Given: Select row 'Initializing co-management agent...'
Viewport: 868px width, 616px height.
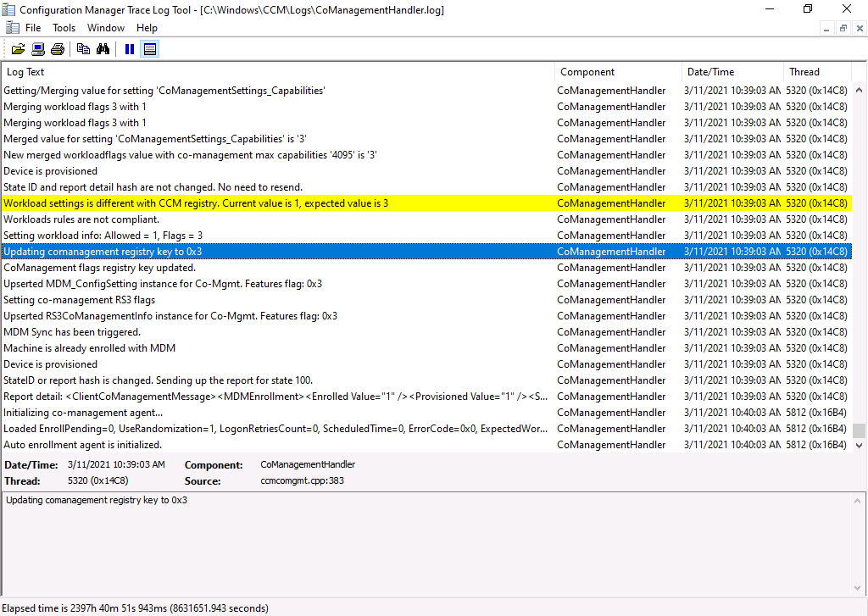Looking at the screenshot, I should [426, 413].
